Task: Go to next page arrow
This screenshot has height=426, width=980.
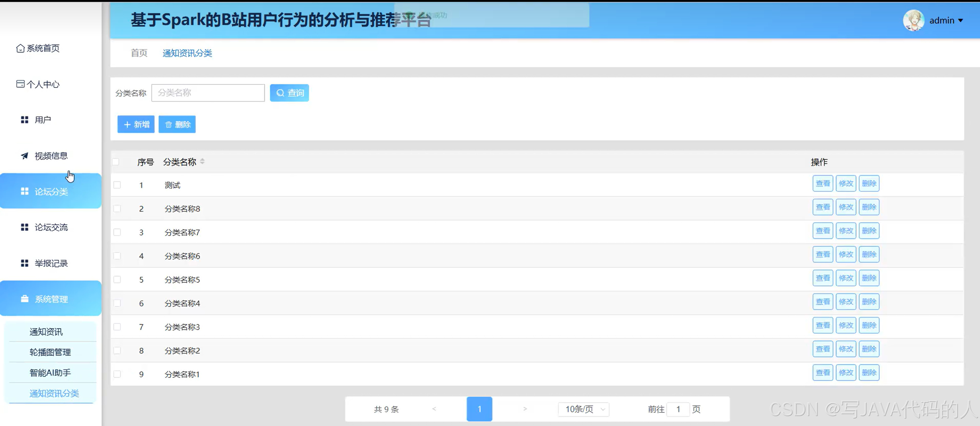Action: (525, 409)
